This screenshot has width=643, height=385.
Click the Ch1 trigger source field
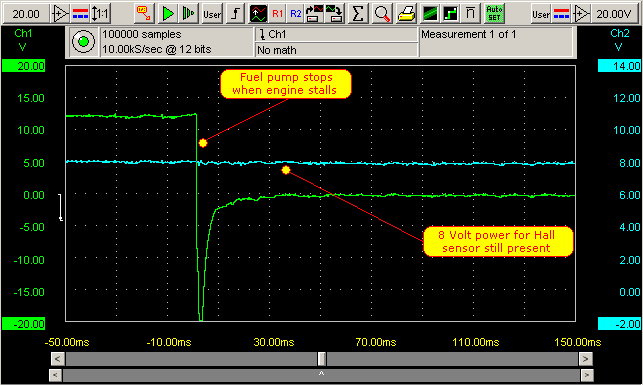click(x=336, y=34)
